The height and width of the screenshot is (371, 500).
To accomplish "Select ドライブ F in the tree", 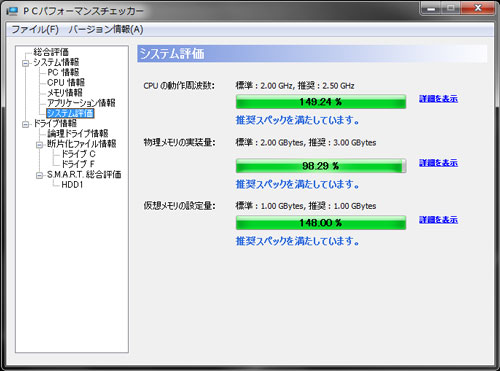I will tap(78, 164).
